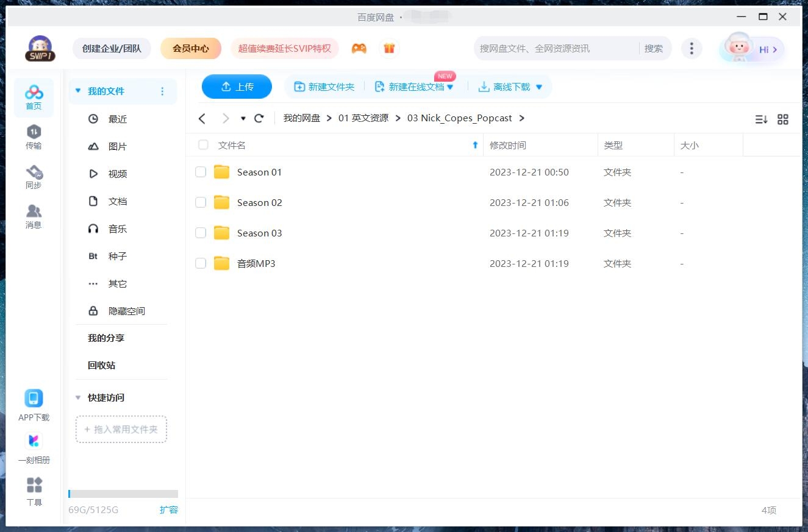Expand the 离线下载 dropdown arrow

539,87
